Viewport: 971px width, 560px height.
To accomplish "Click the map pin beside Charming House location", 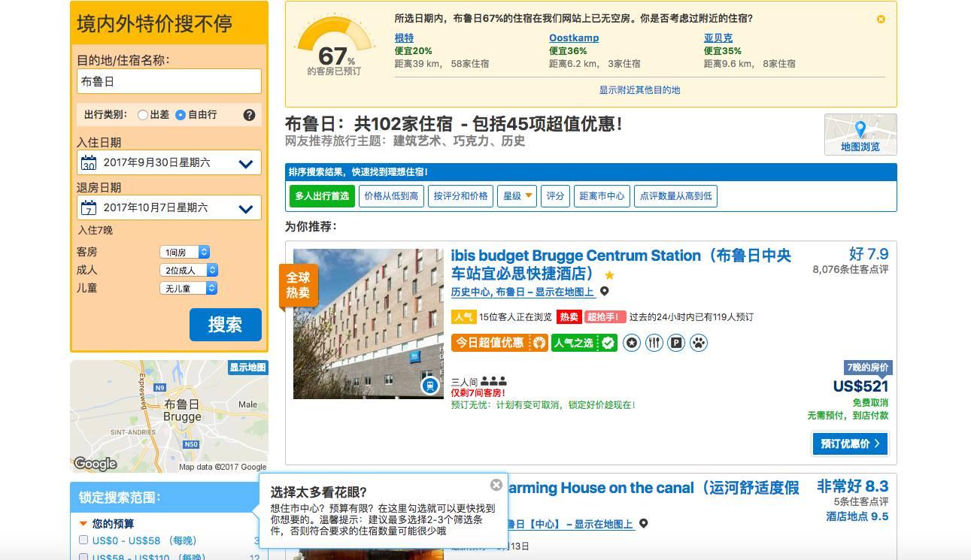I will [643, 523].
